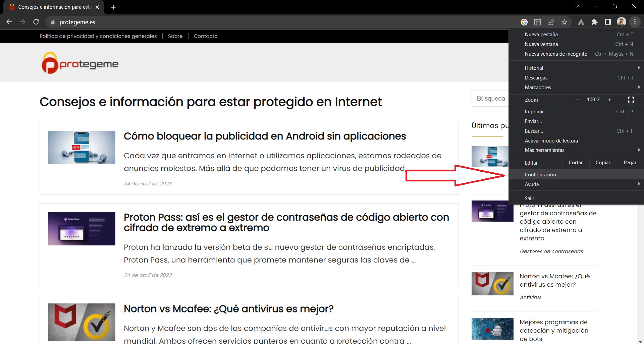
Task: Open a new tab with the plus button
Action: [x=113, y=7]
